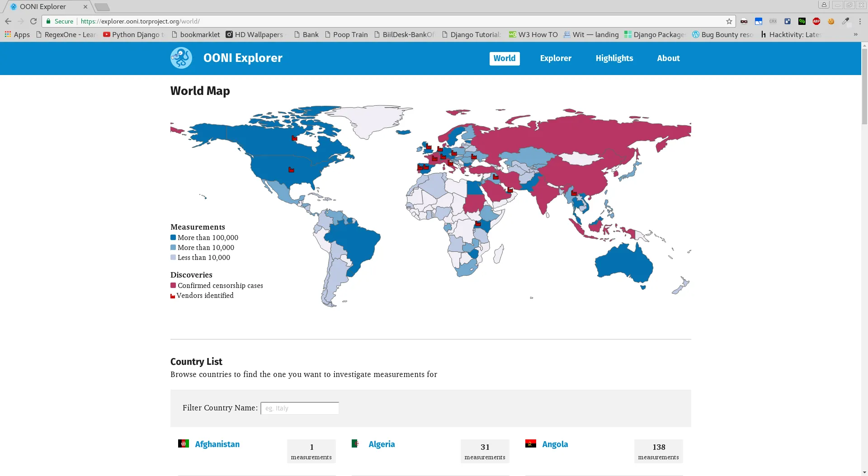Open a new tab with the new-tab button
Image resolution: width=868 pixels, height=476 pixels.
(102, 7)
